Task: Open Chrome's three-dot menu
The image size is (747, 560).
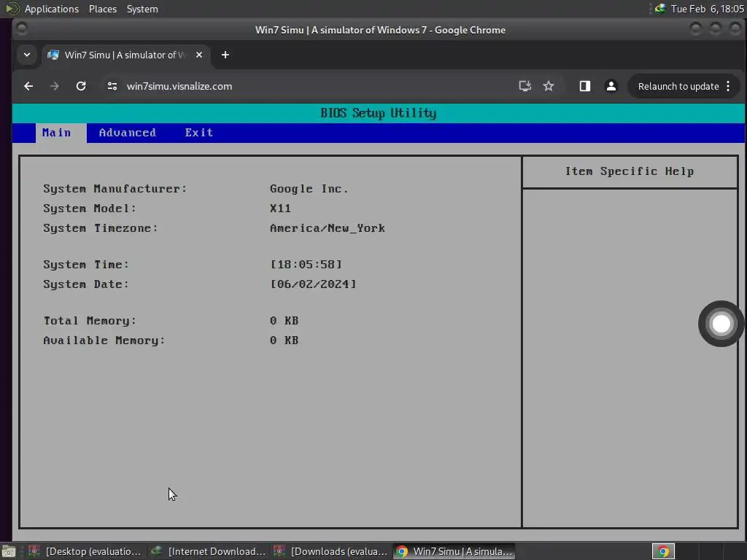Action: pos(728,86)
